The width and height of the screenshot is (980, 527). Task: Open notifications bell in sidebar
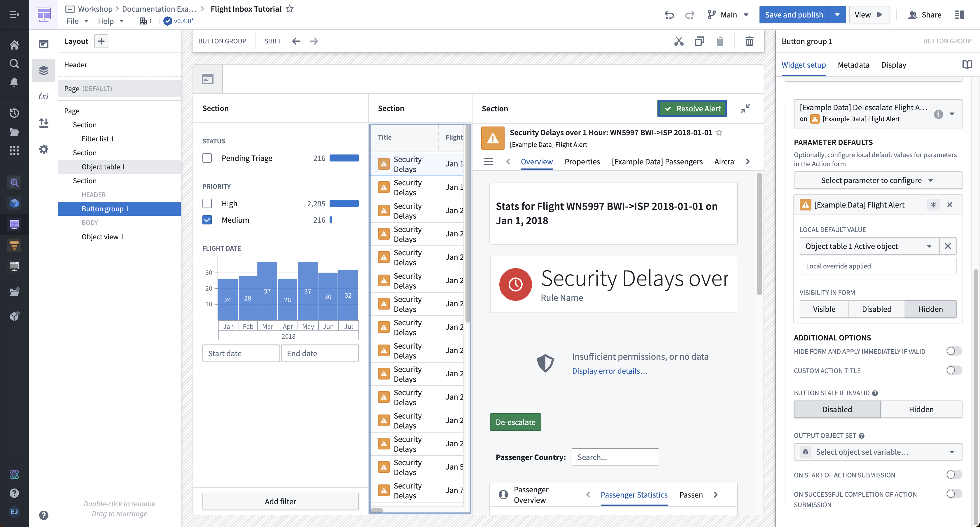(x=14, y=82)
